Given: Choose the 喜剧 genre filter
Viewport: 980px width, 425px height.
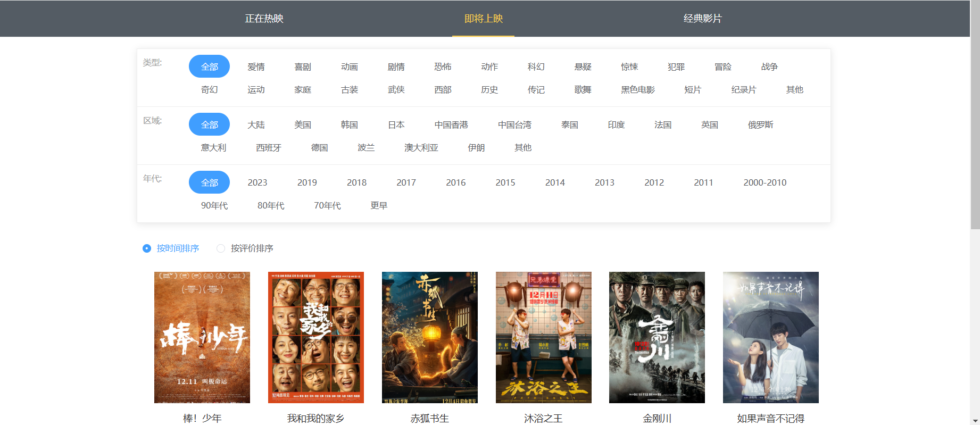Looking at the screenshot, I should (303, 66).
